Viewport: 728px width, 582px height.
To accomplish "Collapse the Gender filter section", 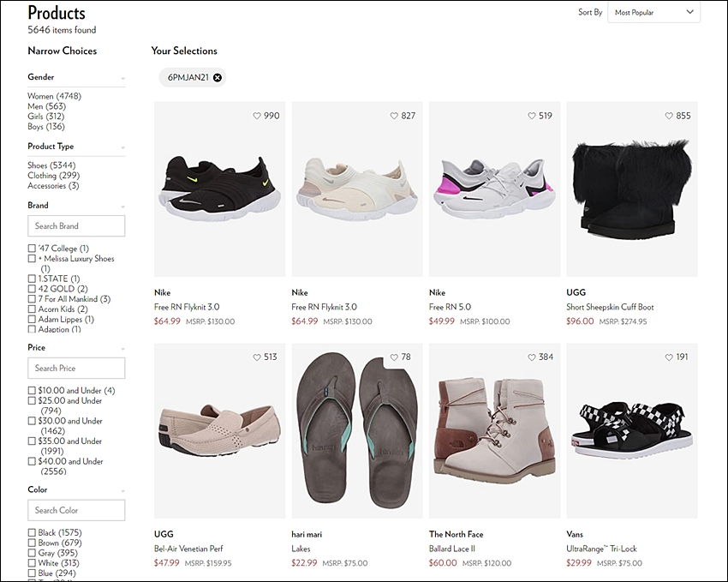I will [x=122, y=78].
